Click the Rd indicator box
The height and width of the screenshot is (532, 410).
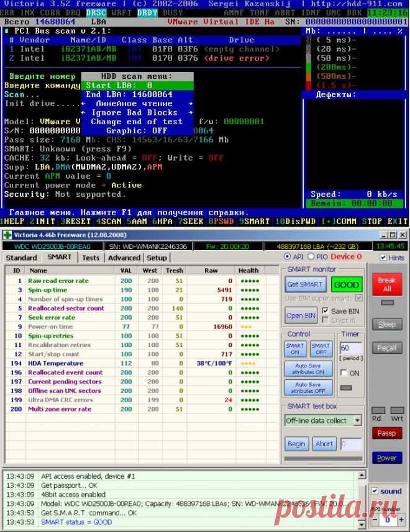pos(378,410)
